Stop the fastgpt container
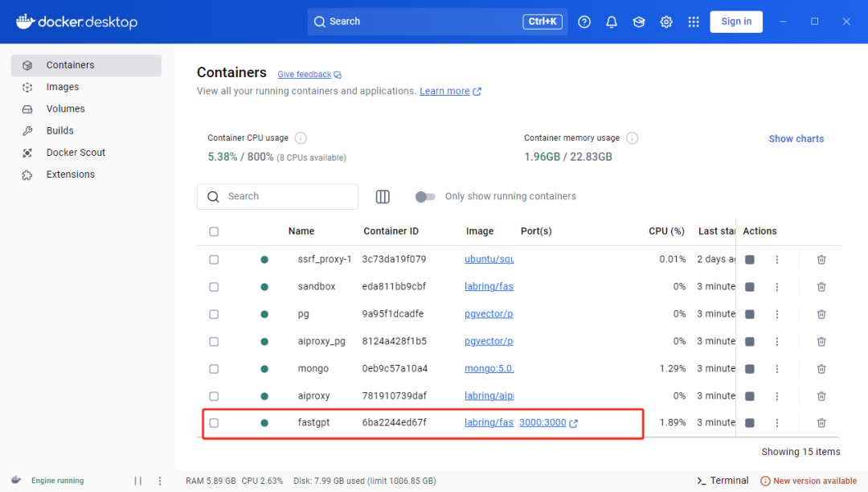The image size is (868, 492). (x=750, y=423)
